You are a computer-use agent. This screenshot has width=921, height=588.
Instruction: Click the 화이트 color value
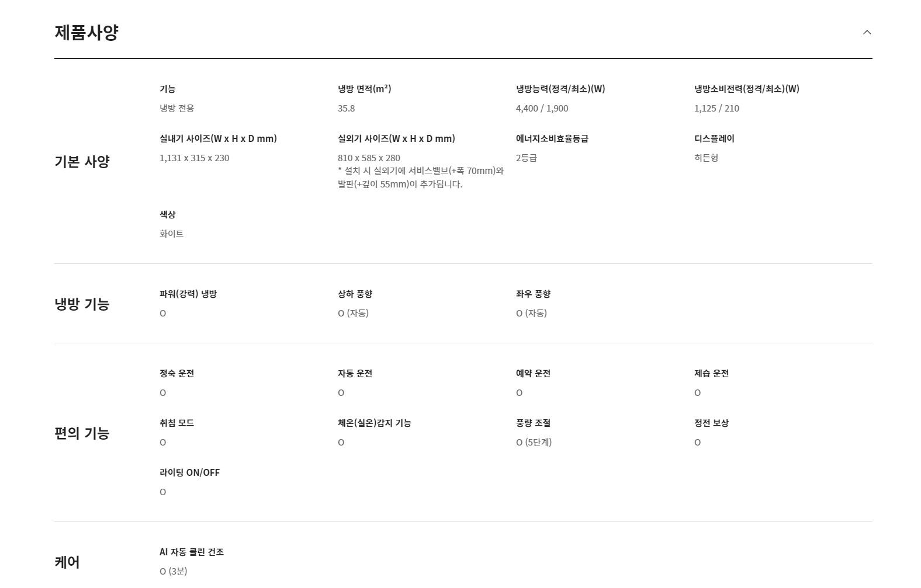coord(171,234)
